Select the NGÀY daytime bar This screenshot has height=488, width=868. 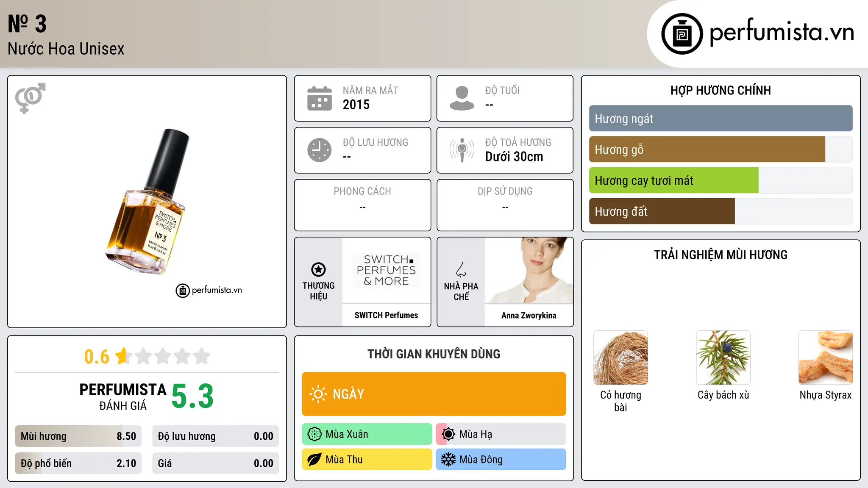(434, 394)
